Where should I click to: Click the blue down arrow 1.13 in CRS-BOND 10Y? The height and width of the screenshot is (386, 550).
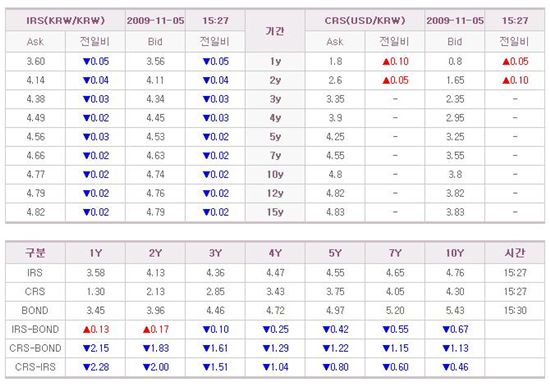[x=455, y=348]
